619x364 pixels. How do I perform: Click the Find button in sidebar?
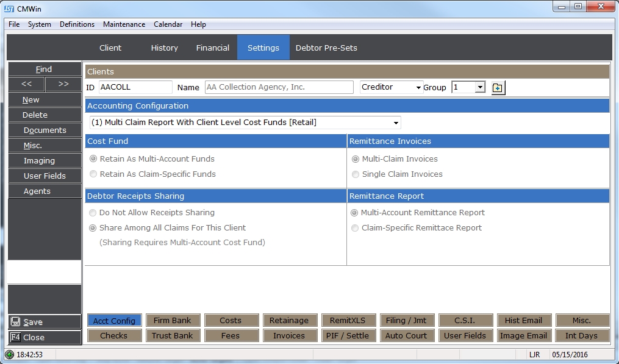click(x=44, y=69)
